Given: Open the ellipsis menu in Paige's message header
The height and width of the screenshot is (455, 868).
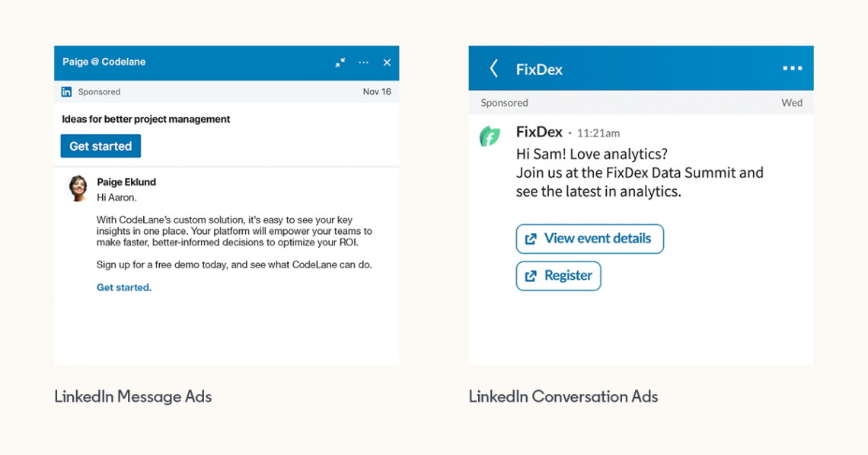Looking at the screenshot, I should [x=363, y=62].
